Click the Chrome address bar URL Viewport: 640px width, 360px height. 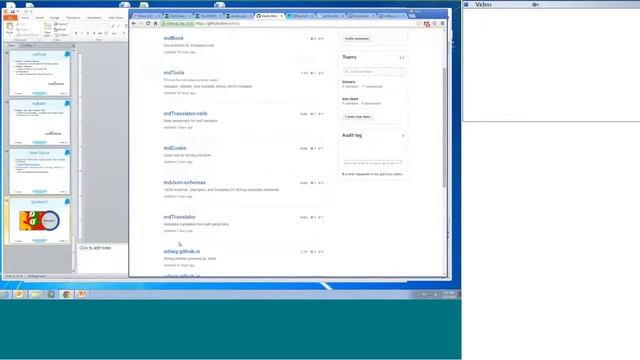coord(217,24)
